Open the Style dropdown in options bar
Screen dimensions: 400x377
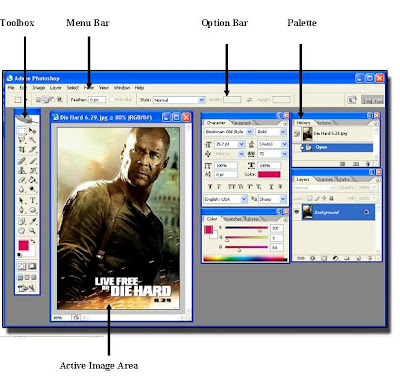point(201,100)
